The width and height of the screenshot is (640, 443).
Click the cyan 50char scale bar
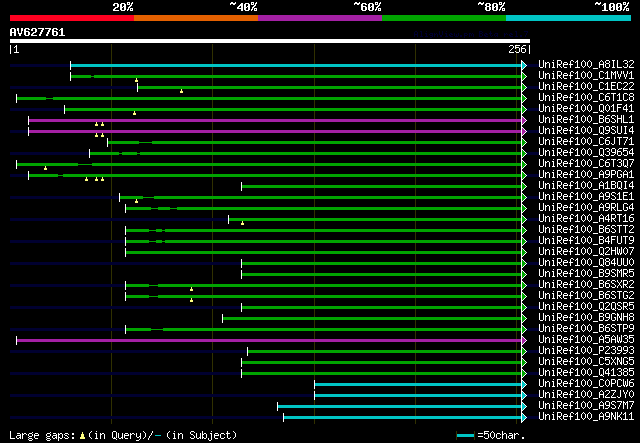click(465, 436)
